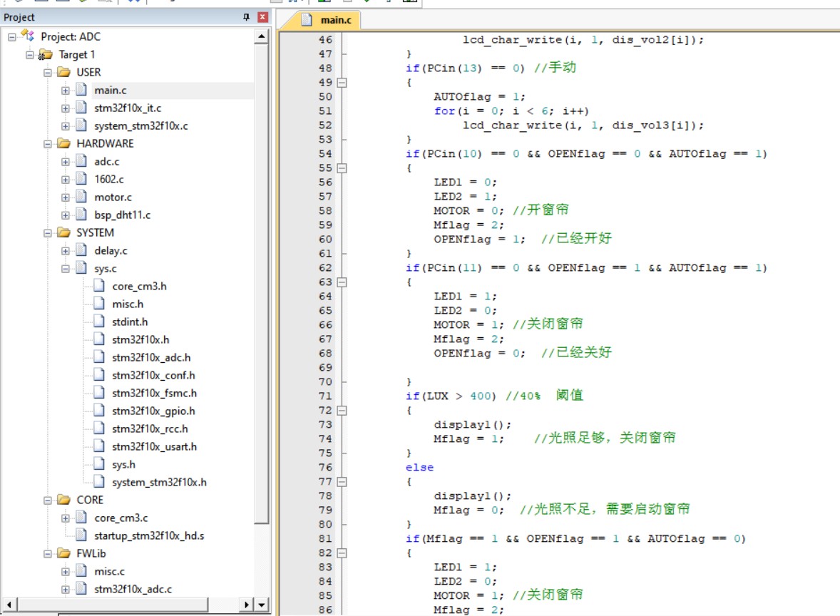
Task: Select misc.c under FWLib
Action: tap(109, 572)
